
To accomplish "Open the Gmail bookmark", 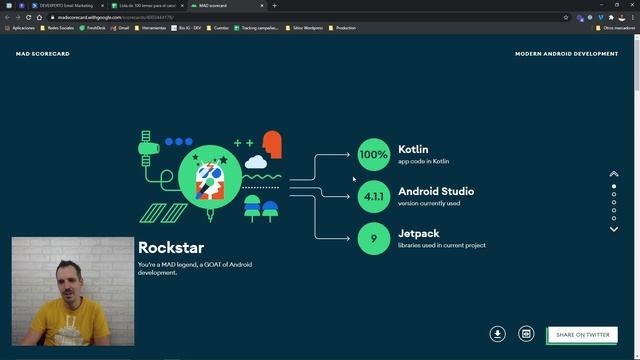I will (x=120, y=28).
